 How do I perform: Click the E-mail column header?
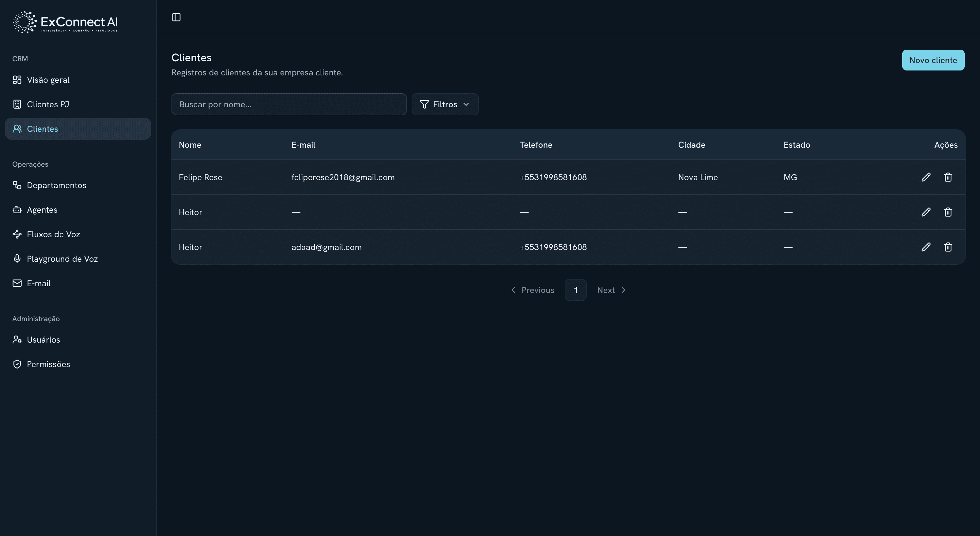click(303, 145)
